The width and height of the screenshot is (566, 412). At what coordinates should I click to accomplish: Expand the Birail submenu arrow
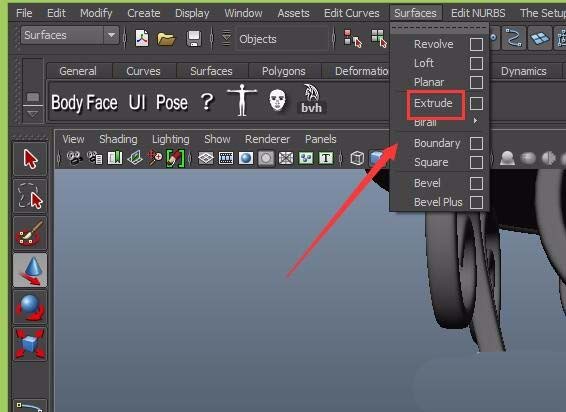(x=475, y=120)
